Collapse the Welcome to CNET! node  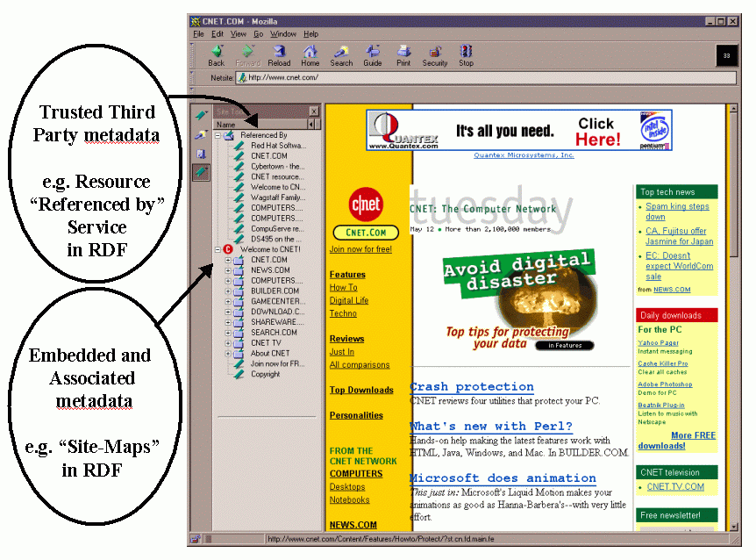[218, 249]
